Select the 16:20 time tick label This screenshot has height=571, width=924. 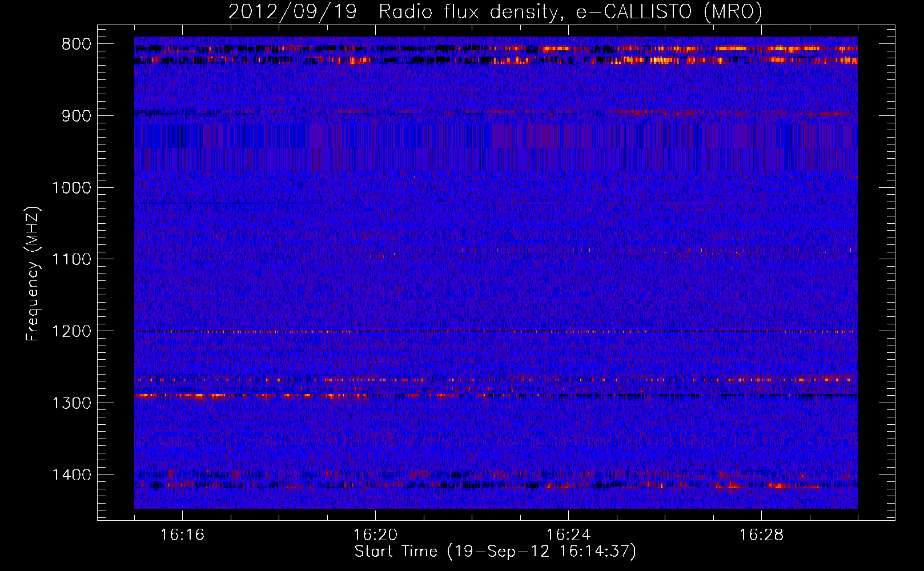point(375,535)
